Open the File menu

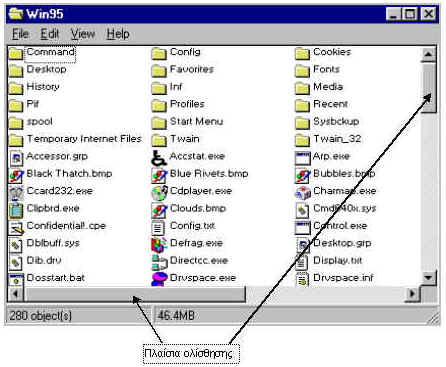[20, 34]
